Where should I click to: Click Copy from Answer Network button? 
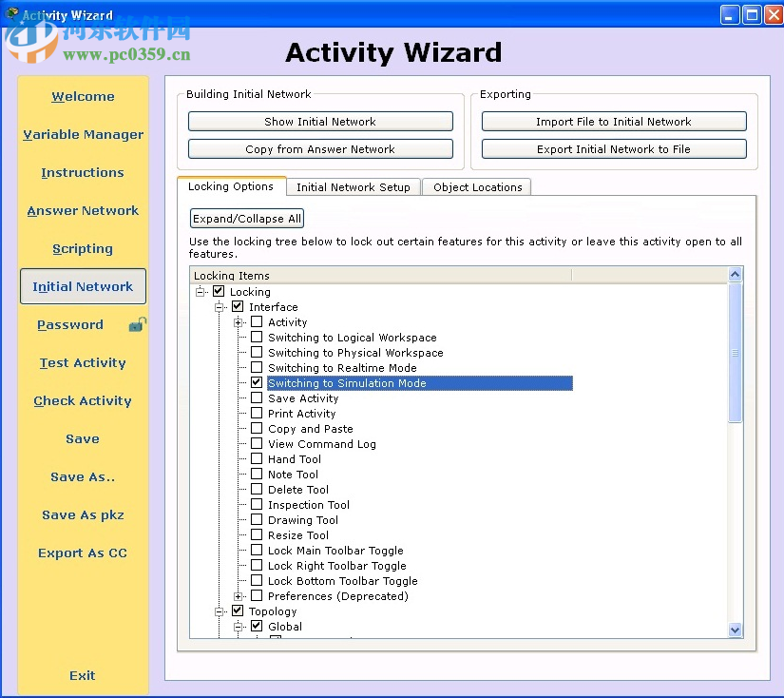[320, 149]
